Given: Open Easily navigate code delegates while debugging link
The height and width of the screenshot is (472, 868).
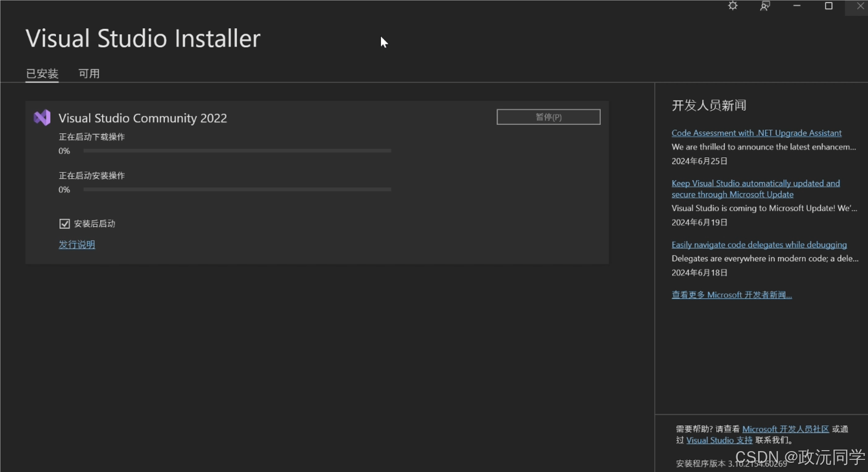Looking at the screenshot, I should click(x=759, y=245).
